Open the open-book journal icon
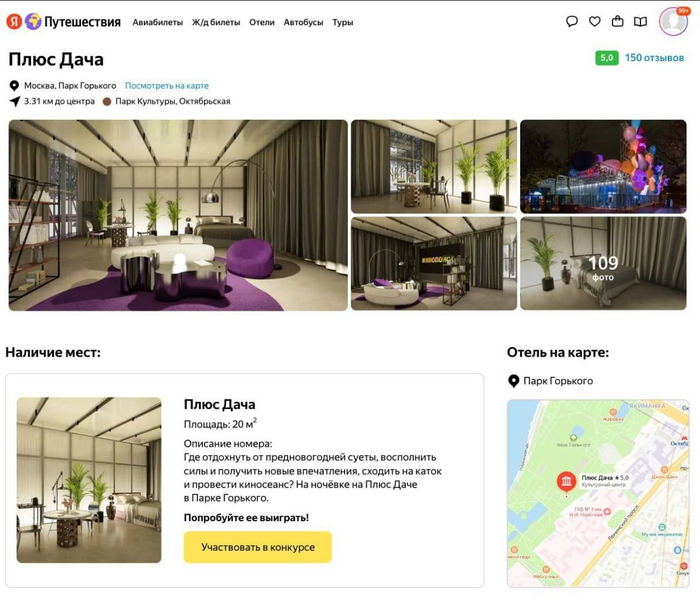This screenshot has width=700, height=601. pos(640,21)
